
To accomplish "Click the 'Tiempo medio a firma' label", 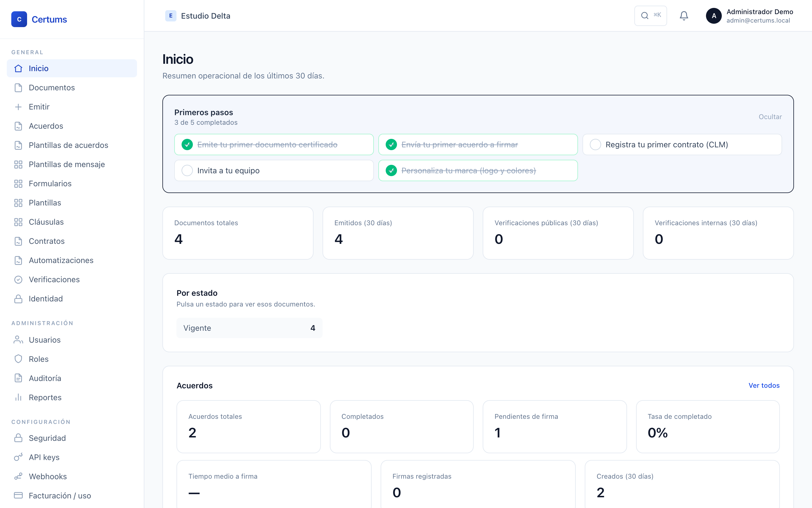I will (x=223, y=476).
